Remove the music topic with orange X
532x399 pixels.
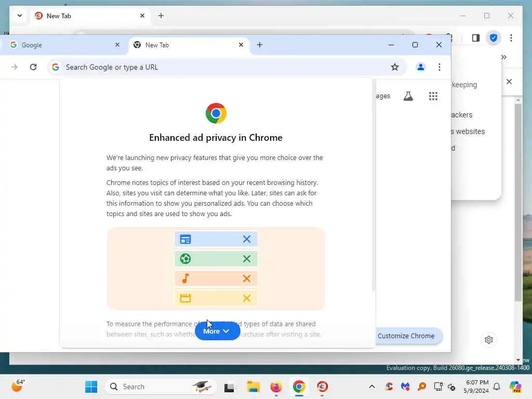point(247,278)
